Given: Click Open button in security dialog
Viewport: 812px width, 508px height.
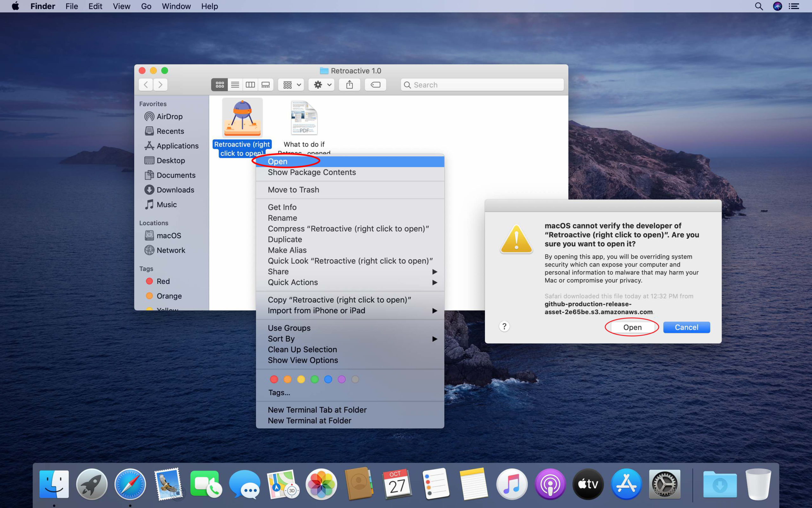Looking at the screenshot, I should click(x=632, y=327).
